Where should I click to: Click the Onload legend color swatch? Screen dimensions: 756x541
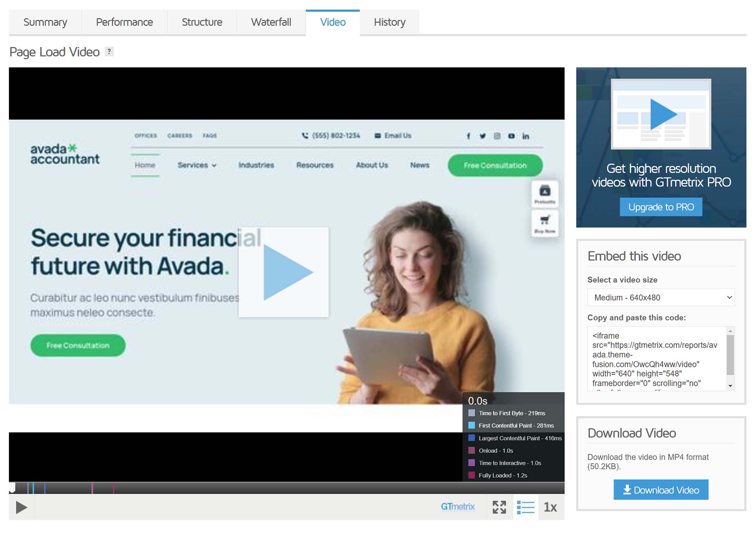(472, 451)
